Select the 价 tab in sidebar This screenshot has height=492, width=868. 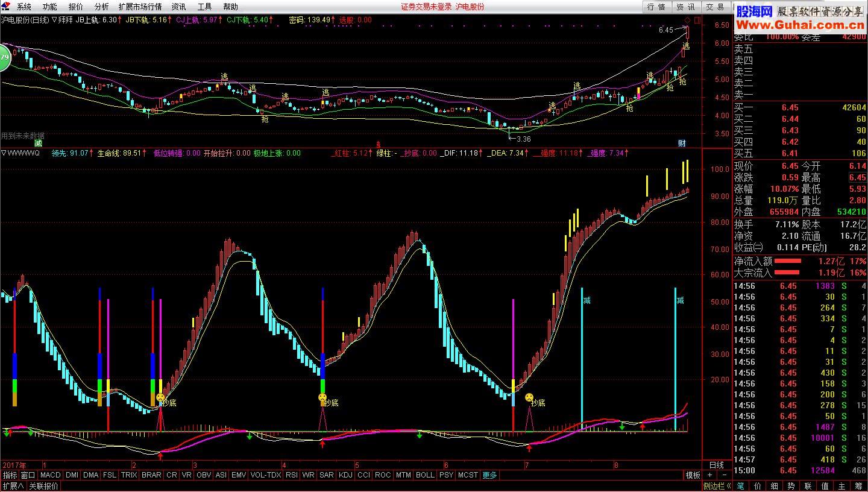758,486
